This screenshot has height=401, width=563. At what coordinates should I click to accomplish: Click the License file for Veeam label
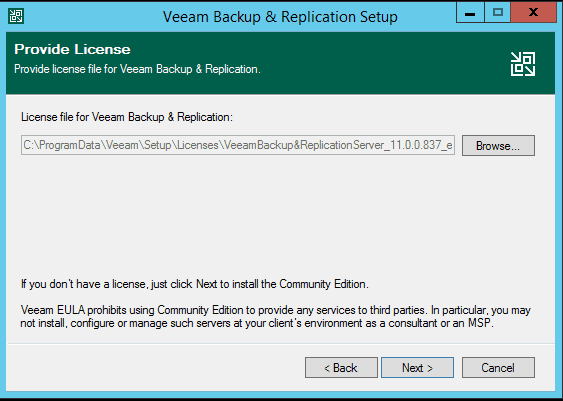pyautogui.click(x=127, y=117)
